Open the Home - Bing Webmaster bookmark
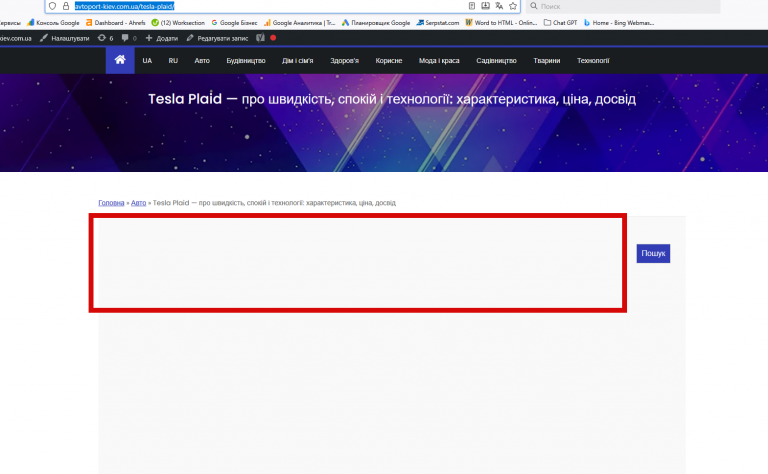The image size is (768, 474). click(x=619, y=23)
